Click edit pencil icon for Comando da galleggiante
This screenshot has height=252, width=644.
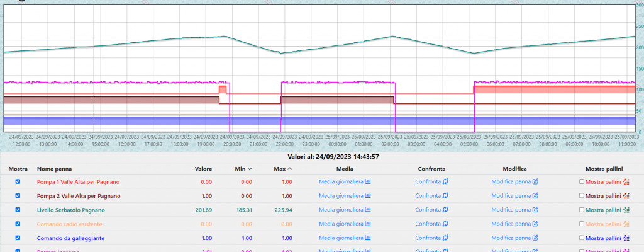[x=535, y=238]
